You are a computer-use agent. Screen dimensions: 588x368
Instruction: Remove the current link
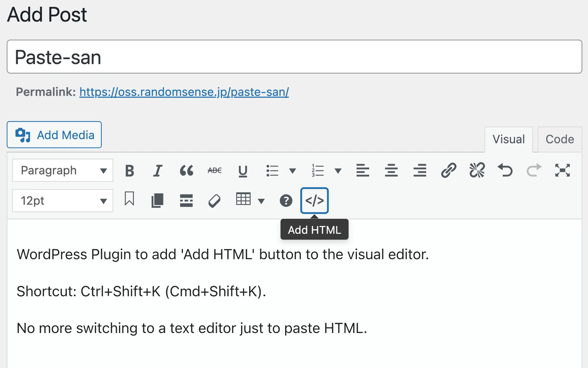click(x=476, y=170)
